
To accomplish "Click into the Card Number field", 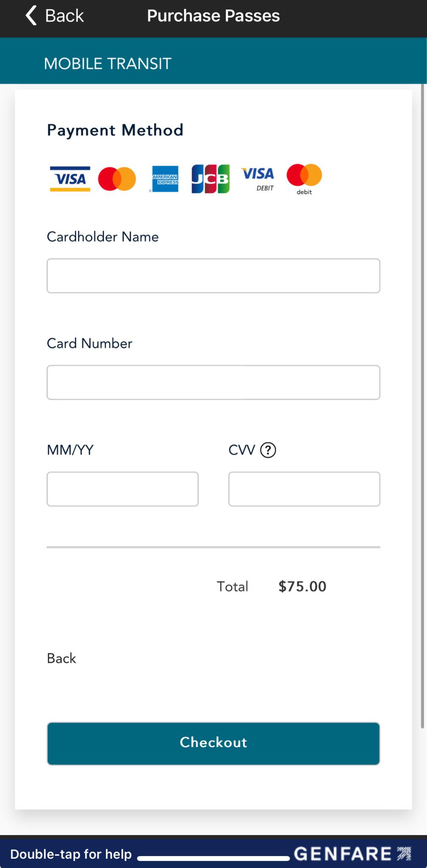I will click(x=213, y=382).
